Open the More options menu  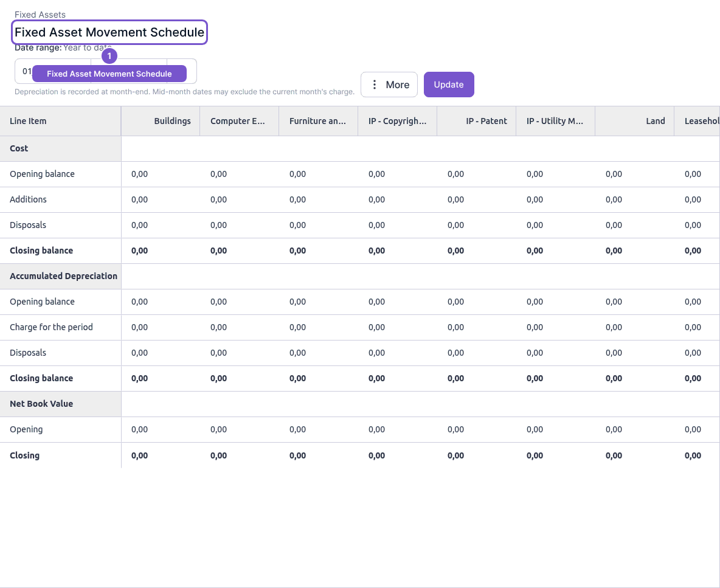(x=389, y=85)
